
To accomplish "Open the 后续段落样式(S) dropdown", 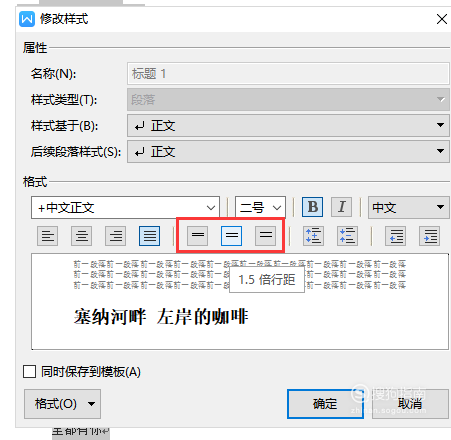I will (x=288, y=152).
